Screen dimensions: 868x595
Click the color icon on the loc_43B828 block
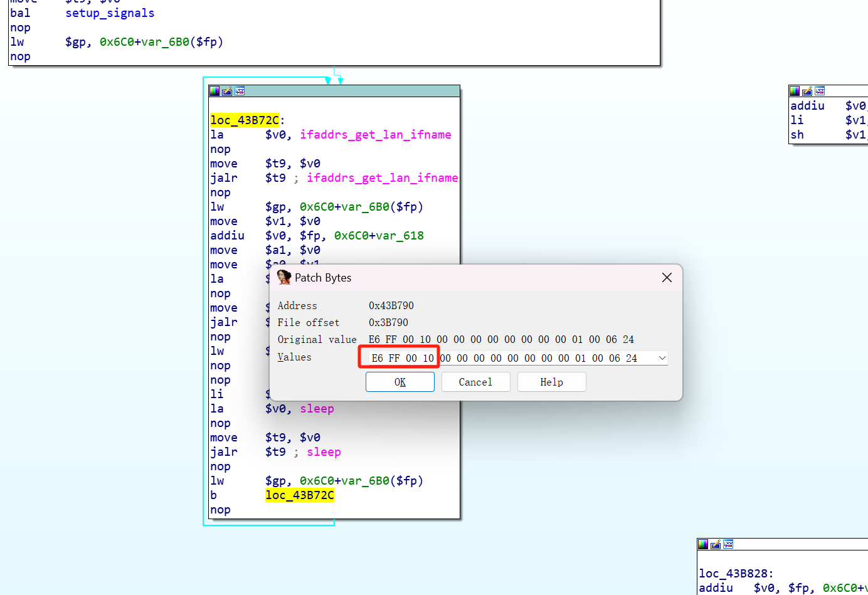[703, 544]
